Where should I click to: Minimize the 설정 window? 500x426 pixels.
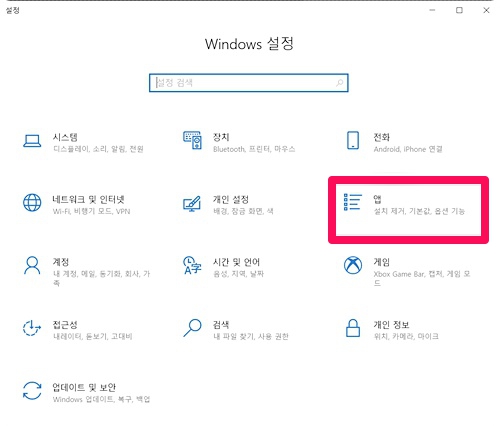[432, 10]
